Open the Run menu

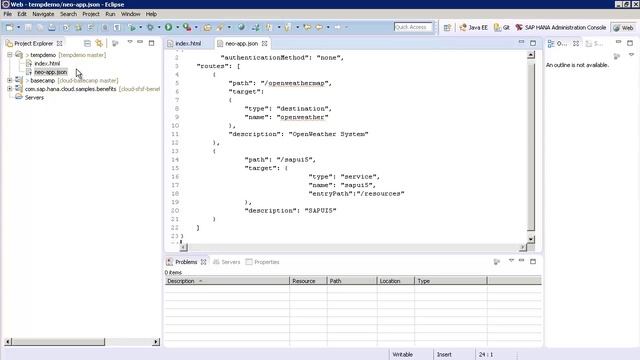[110, 14]
